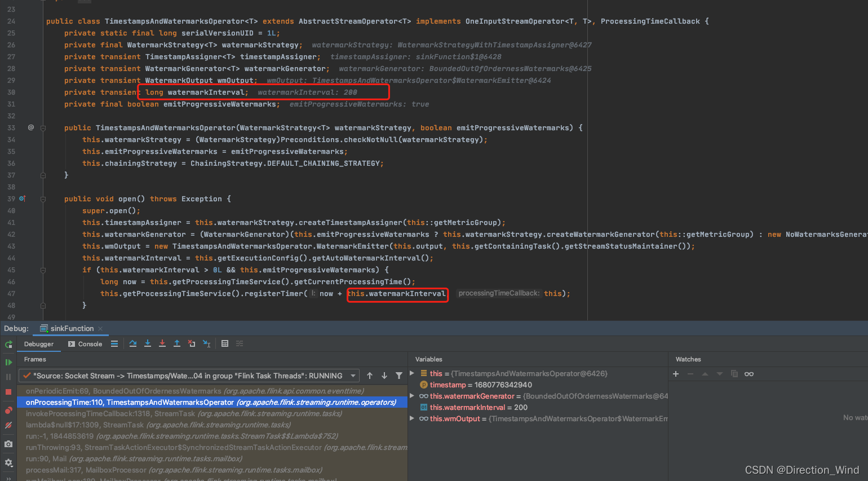This screenshot has width=868, height=481.
Task: Duplicate the selected watch
Action: pos(734,374)
